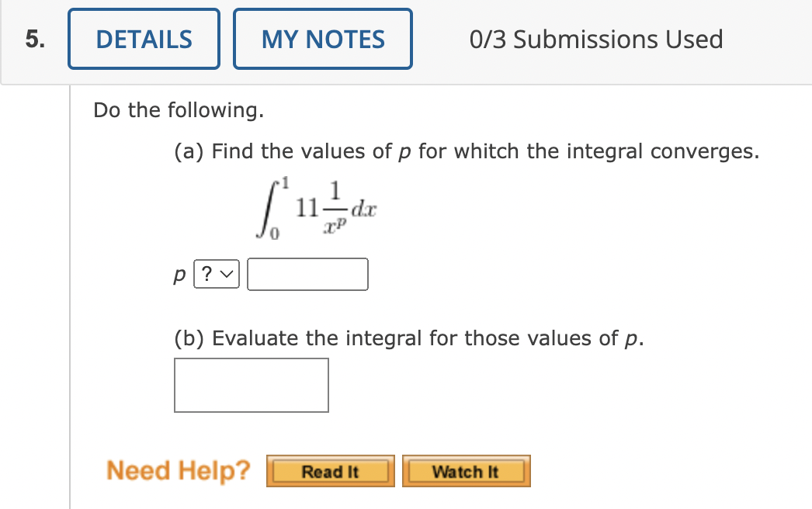Image resolution: width=812 pixels, height=509 pixels.
Task: Click the Need Help? label
Action: [179, 469]
